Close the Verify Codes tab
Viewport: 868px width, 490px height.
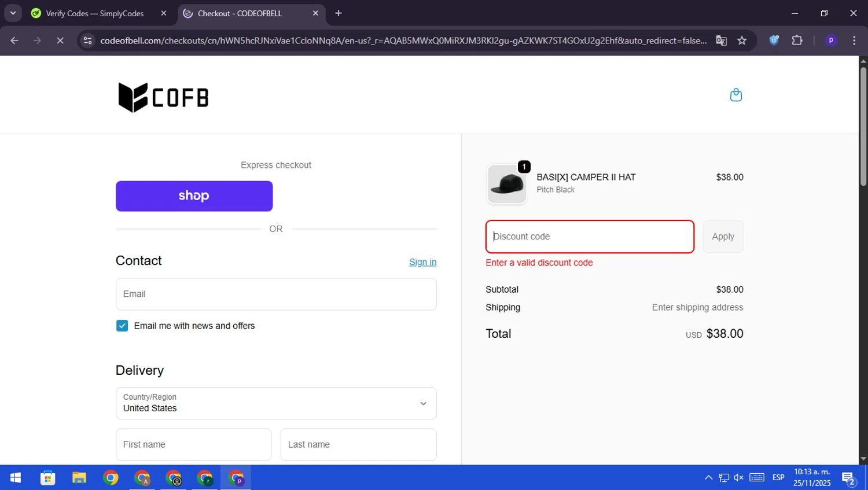point(164,13)
